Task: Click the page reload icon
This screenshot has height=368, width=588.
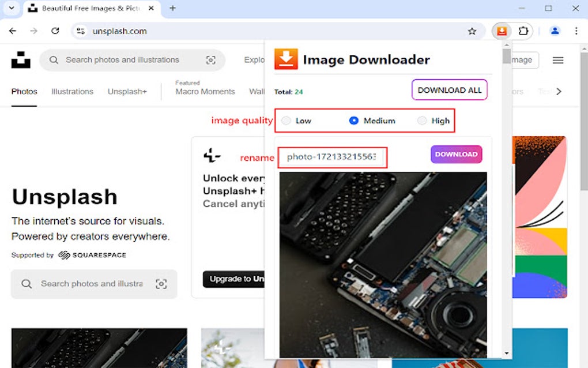Action: point(55,31)
